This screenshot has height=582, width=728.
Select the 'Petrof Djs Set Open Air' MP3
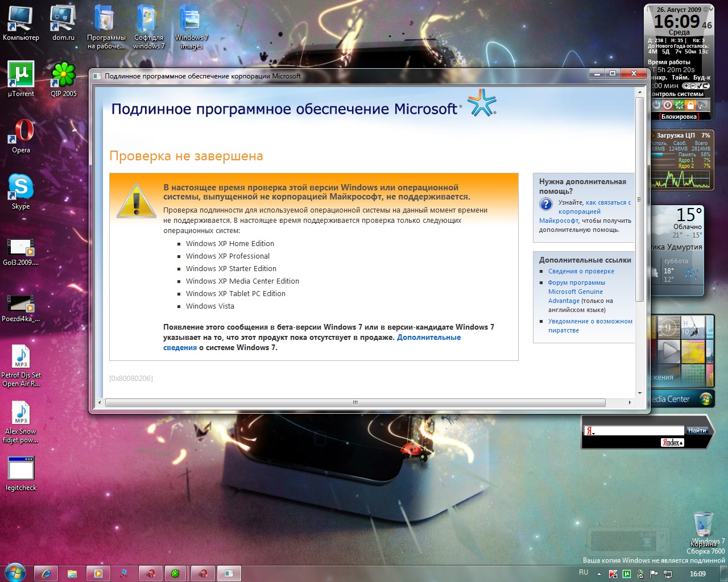(x=21, y=365)
